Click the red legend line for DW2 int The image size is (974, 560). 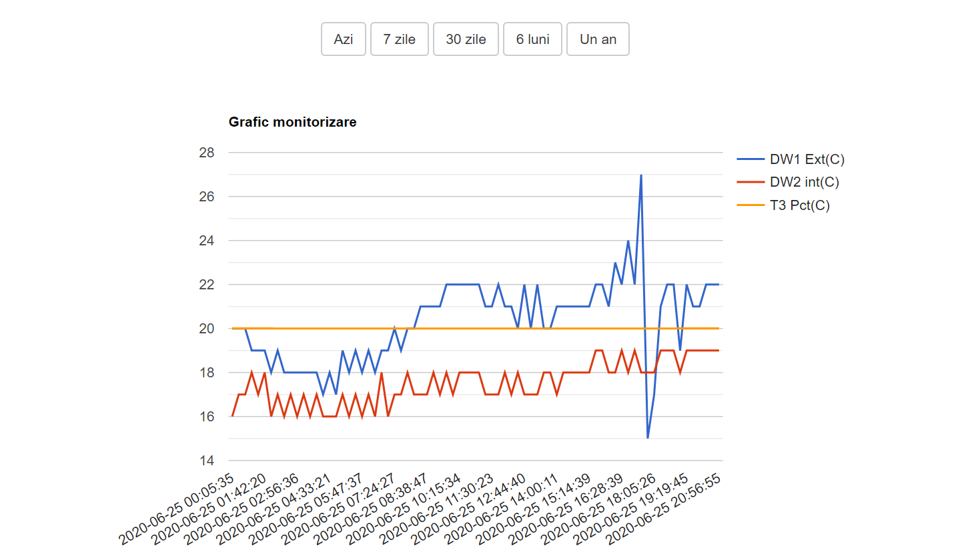(751, 182)
